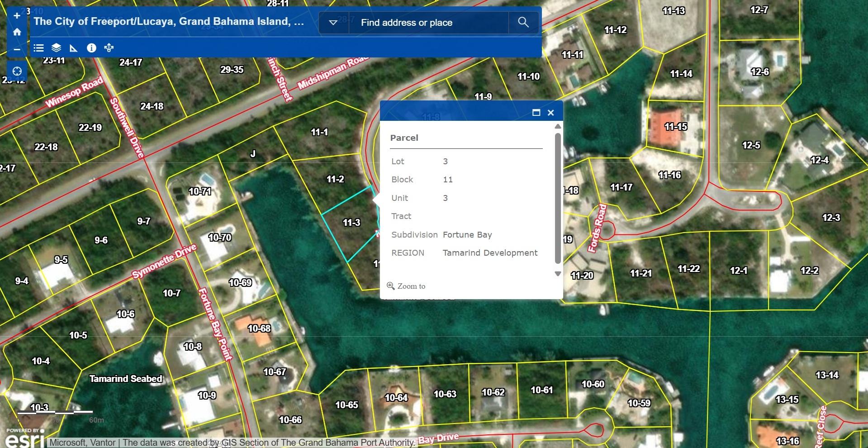Screen dimensions: 868x448
Task: Zoom in with the plus button
Action: coord(17,16)
